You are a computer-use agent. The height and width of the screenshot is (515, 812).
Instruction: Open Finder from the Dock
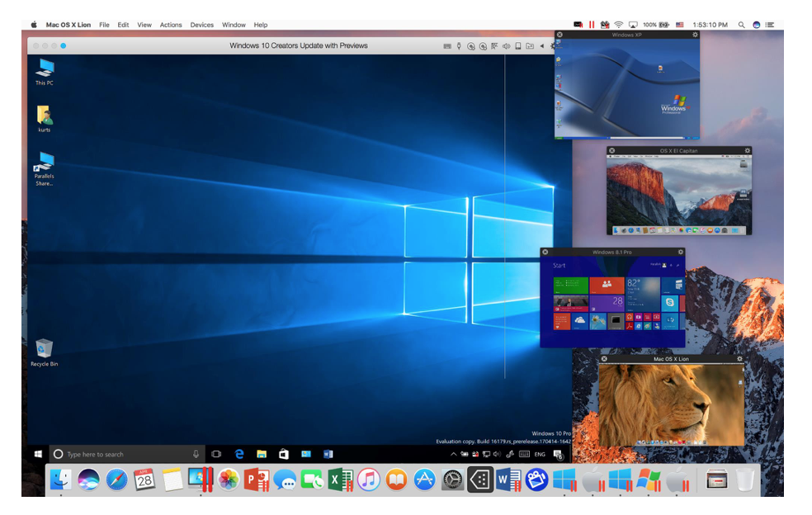point(60,480)
